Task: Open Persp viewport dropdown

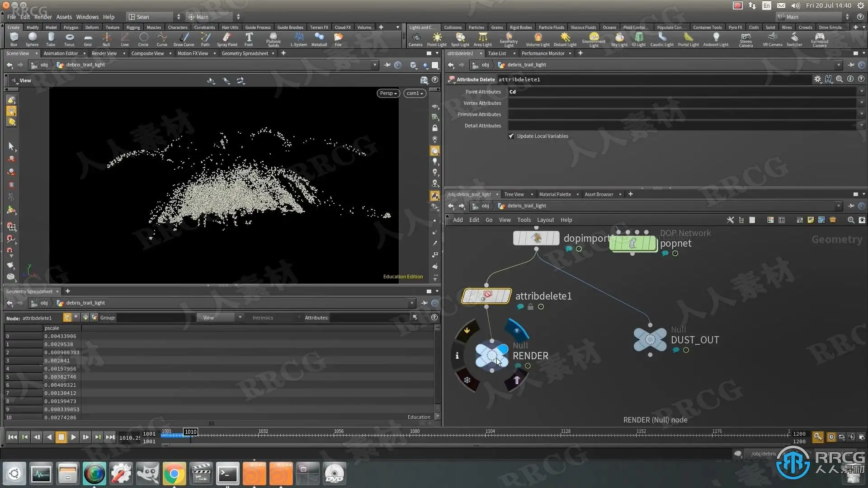Action: [388, 93]
